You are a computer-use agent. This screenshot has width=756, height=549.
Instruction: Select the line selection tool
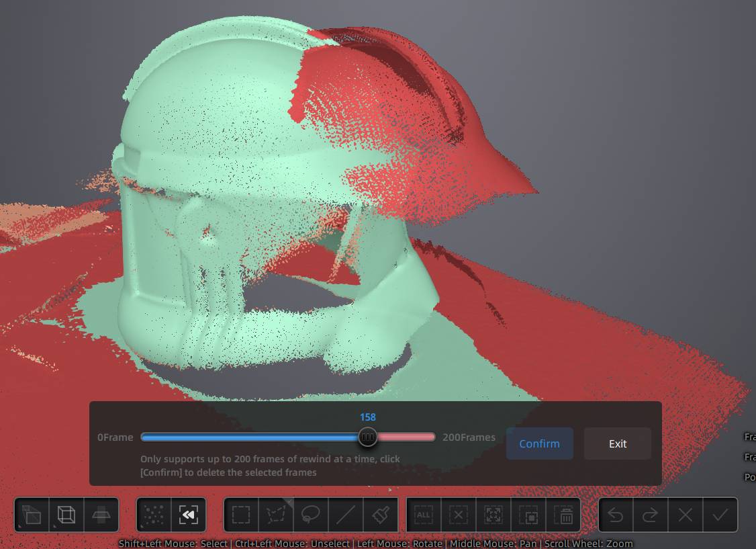[345, 515]
